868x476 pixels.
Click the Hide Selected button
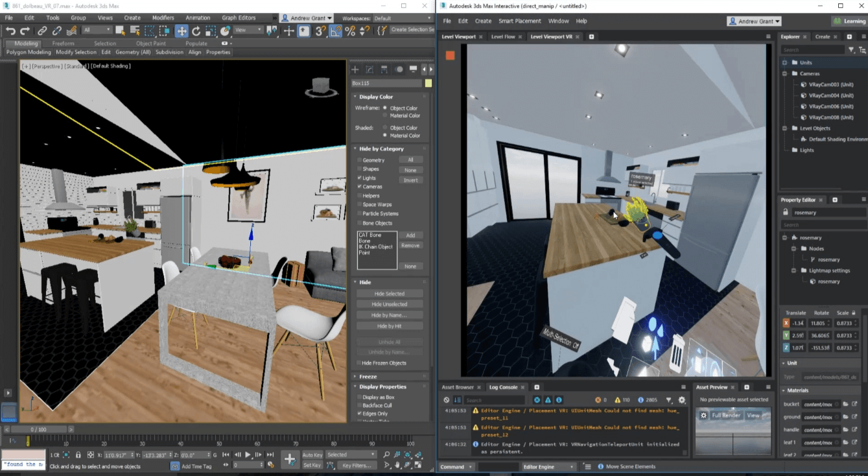click(389, 294)
